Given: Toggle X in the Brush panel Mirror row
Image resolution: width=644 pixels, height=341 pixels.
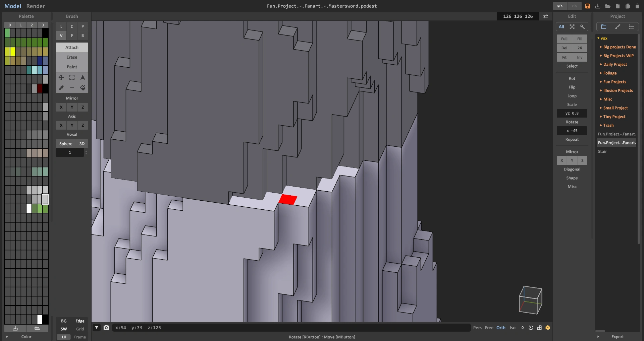Looking at the screenshot, I should point(61,107).
